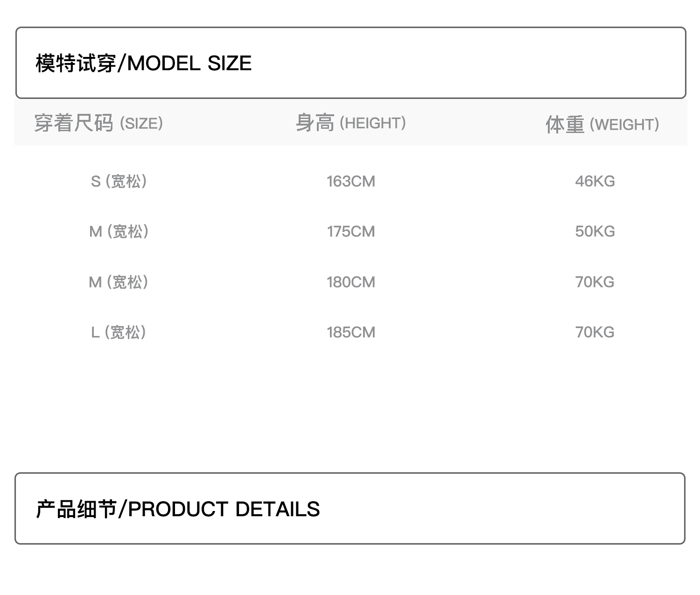Click the PRODUCT DETAILS English title

coord(224,509)
